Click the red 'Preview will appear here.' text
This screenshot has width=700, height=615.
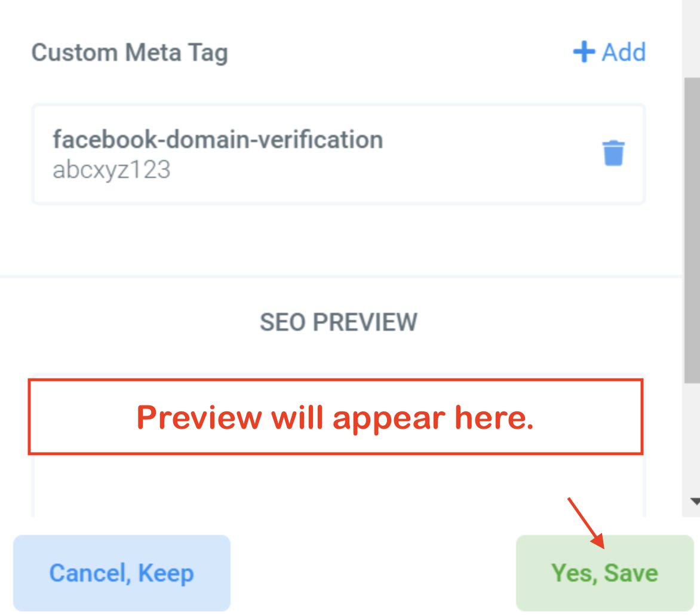tap(335, 418)
